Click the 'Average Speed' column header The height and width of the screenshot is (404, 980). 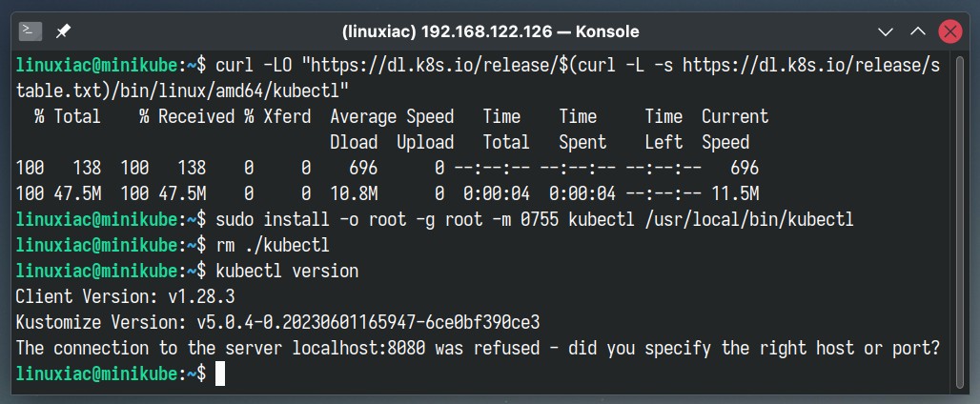392,117
